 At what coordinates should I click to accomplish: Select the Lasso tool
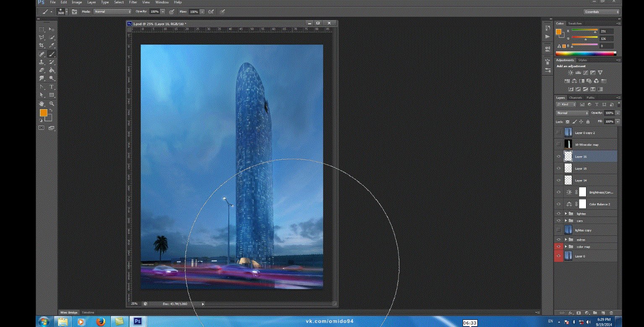42,37
